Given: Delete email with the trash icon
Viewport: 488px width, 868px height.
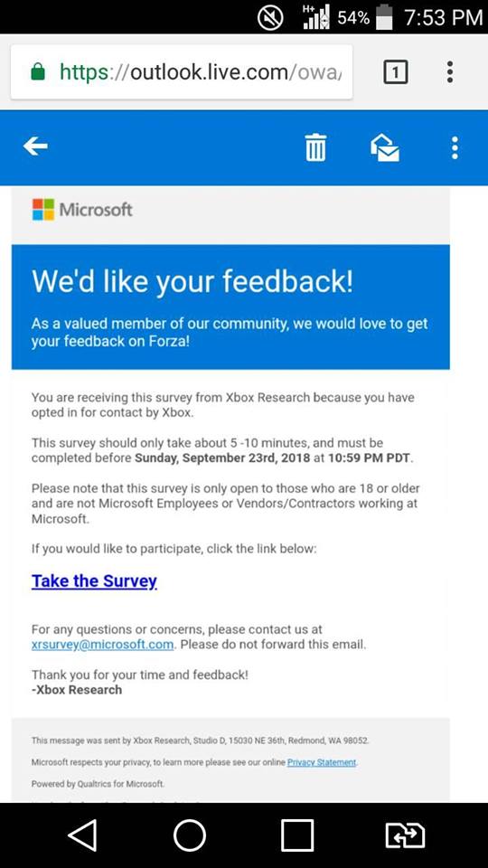Looking at the screenshot, I should tap(316, 147).
